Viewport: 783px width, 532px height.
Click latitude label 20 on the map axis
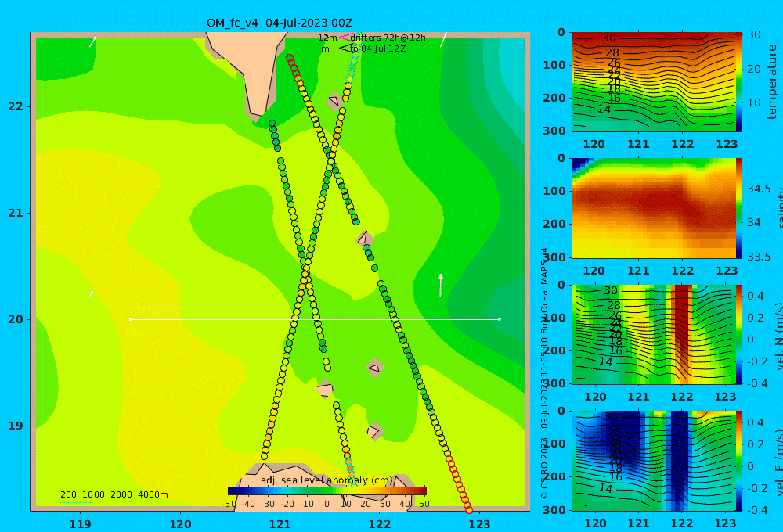click(16, 319)
